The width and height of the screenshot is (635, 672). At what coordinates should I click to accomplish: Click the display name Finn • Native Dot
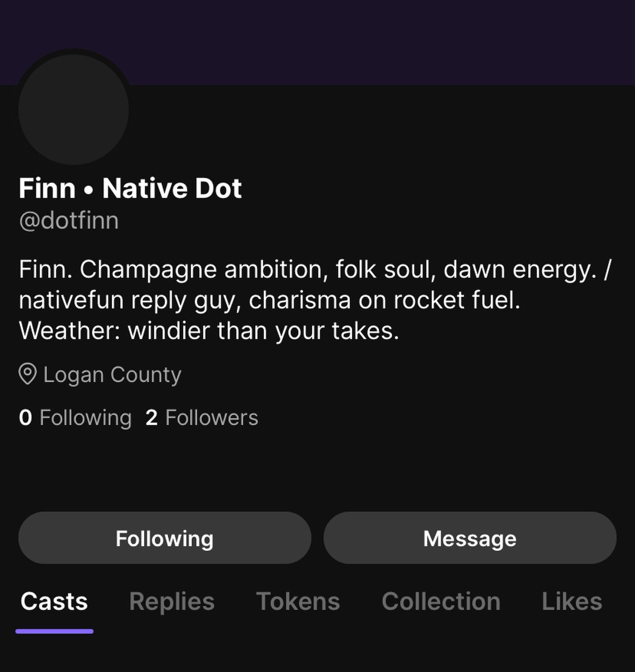pyautogui.click(x=130, y=188)
